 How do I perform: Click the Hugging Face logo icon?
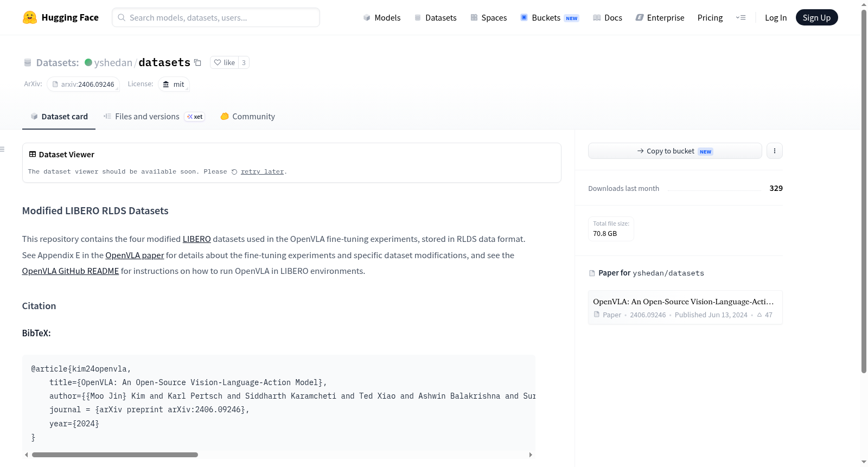pyautogui.click(x=30, y=17)
